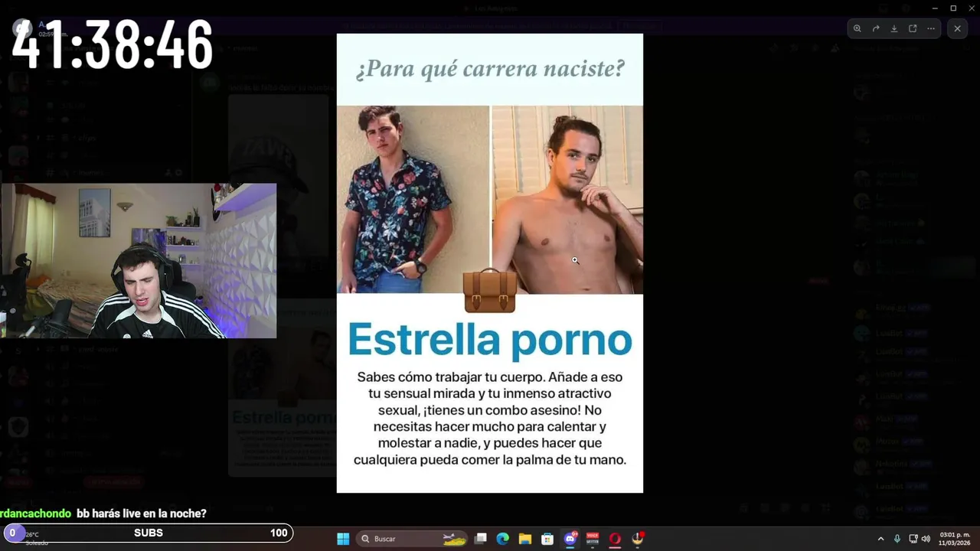Minimize the Discord window
Image resolution: width=980 pixels, height=551 pixels.
click(x=935, y=8)
